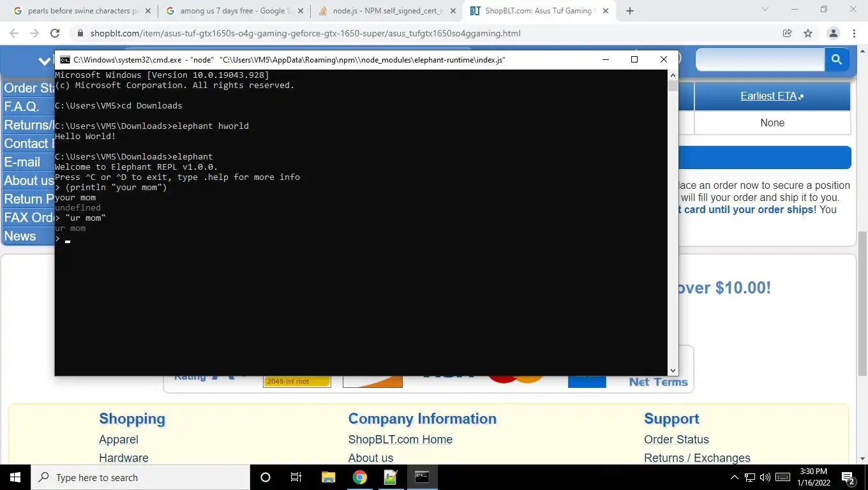Click the taskbar search box

tap(140, 477)
